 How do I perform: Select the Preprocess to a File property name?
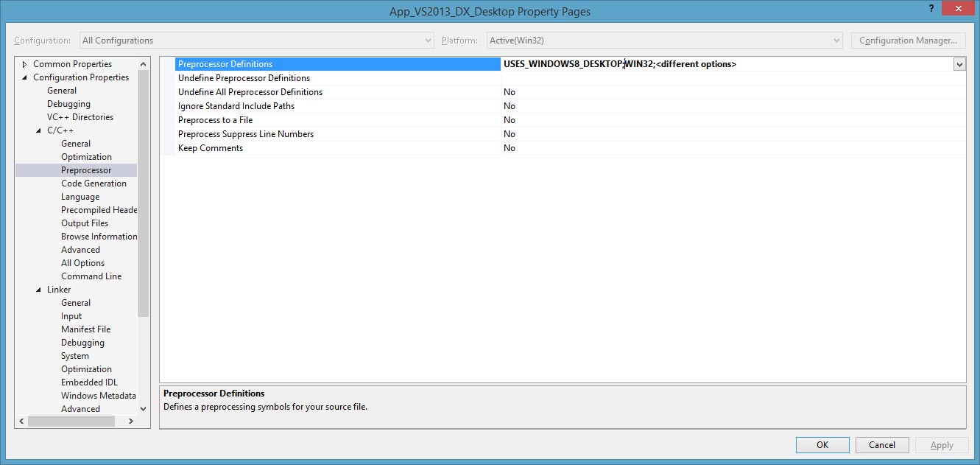(x=215, y=120)
